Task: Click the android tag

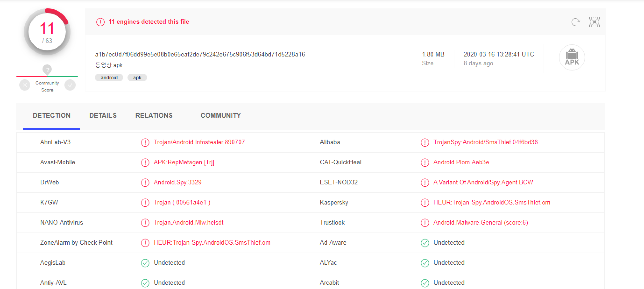Action: pyautogui.click(x=109, y=78)
